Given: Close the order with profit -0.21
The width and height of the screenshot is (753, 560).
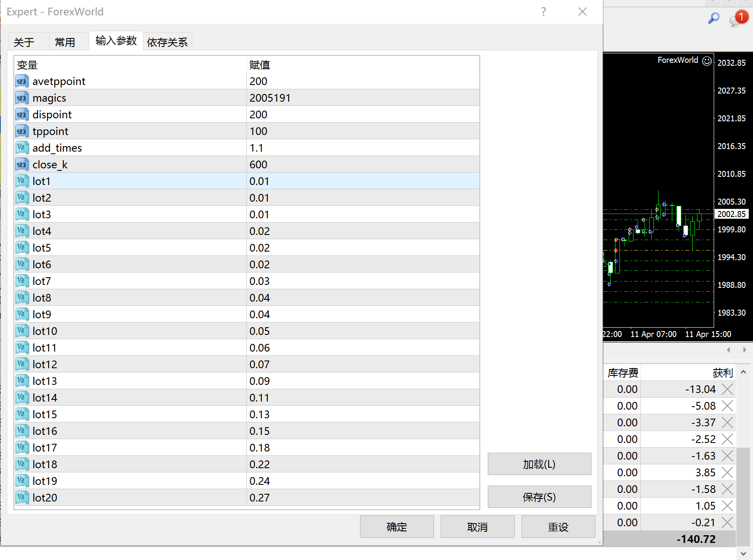Looking at the screenshot, I should click(727, 522).
